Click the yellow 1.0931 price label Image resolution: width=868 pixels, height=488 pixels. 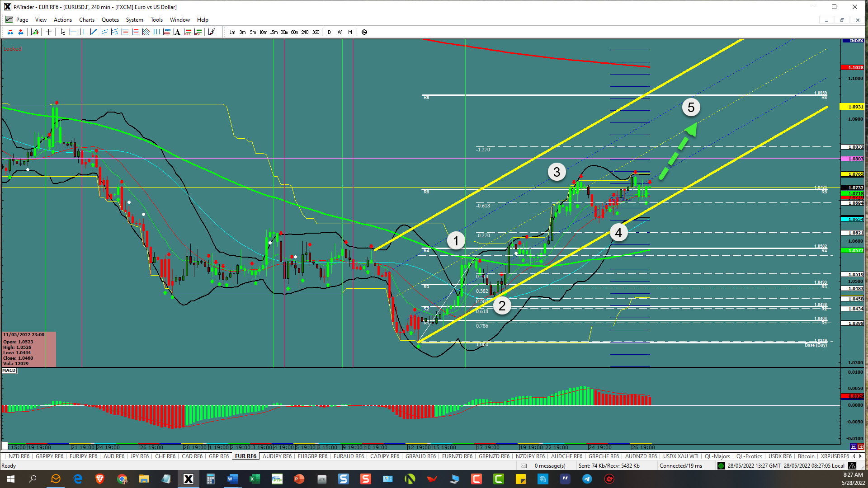coord(853,107)
